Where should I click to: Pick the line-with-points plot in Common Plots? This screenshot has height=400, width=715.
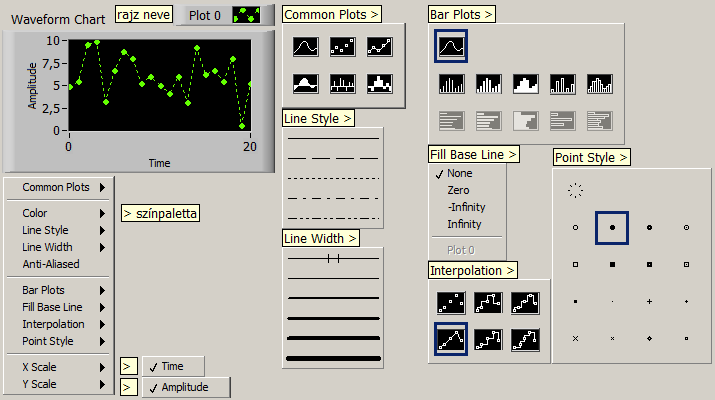tap(379, 47)
